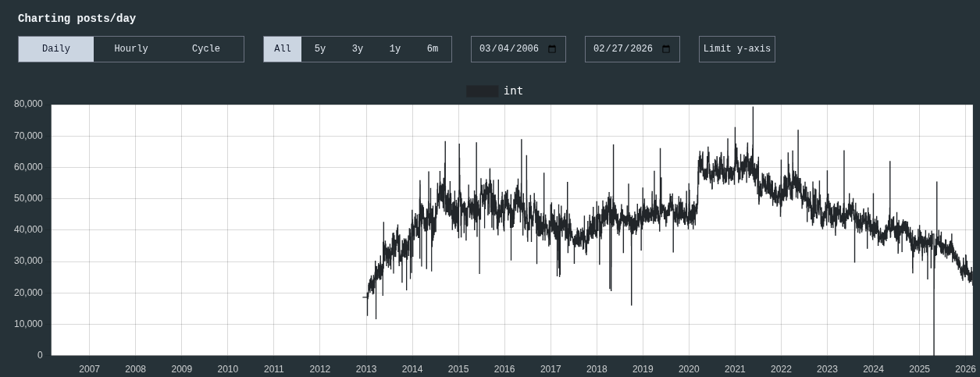
Task: Open calendar picker for start date
Action: (552, 49)
